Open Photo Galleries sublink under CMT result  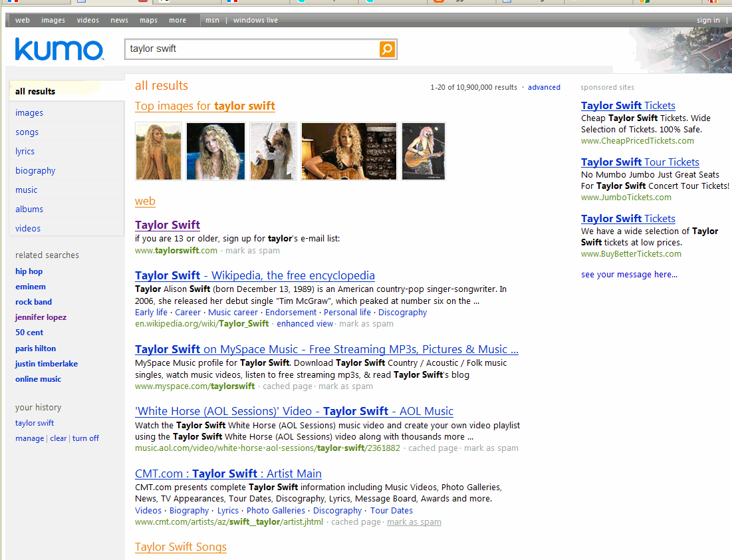coord(276,511)
